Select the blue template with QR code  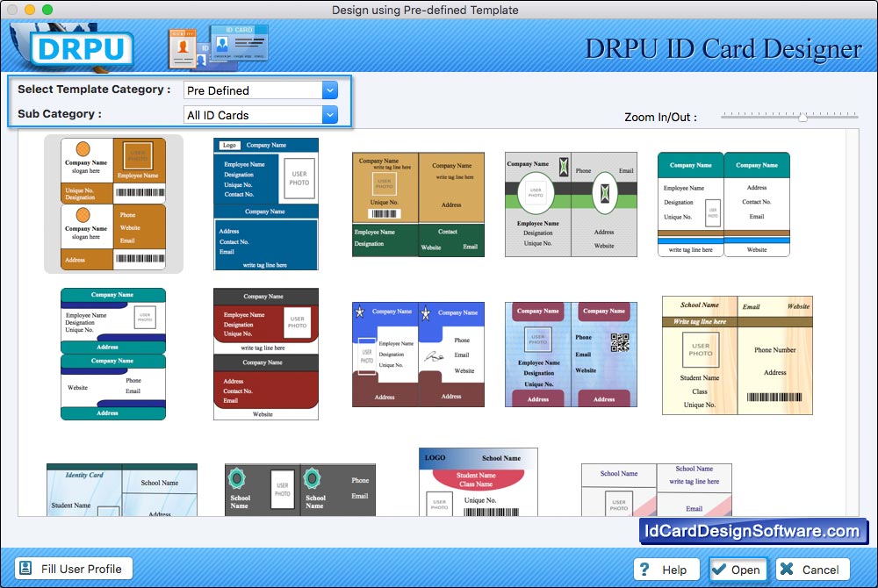(571, 355)
